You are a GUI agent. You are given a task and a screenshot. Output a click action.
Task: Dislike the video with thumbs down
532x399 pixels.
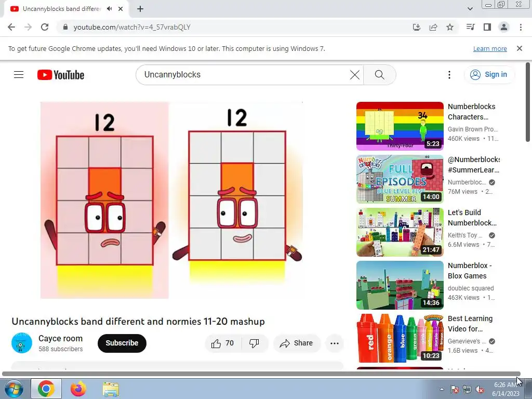(254, 343)
